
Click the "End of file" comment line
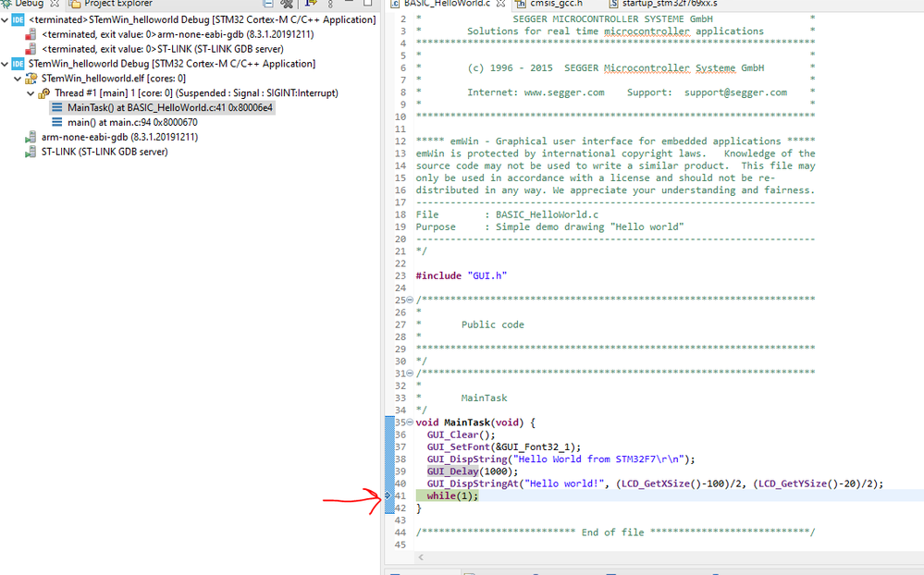[615, 532]
